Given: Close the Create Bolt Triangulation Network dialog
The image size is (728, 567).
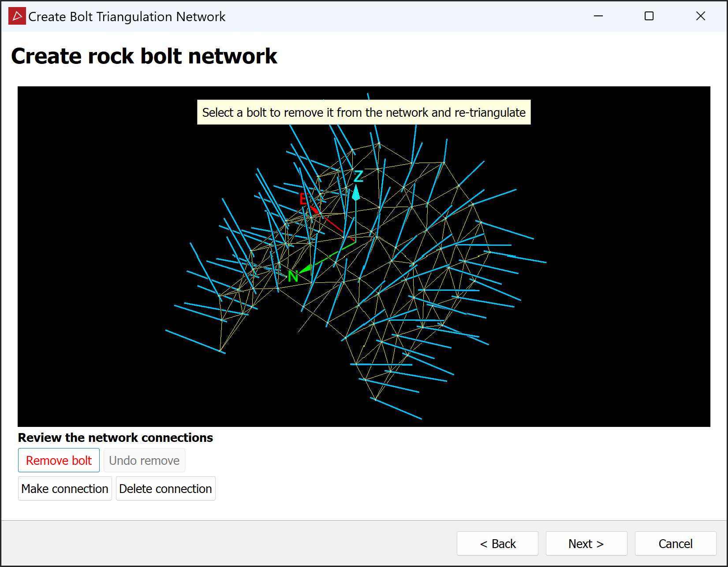Looking at the screenshot, I should click(x=700, y=16).
